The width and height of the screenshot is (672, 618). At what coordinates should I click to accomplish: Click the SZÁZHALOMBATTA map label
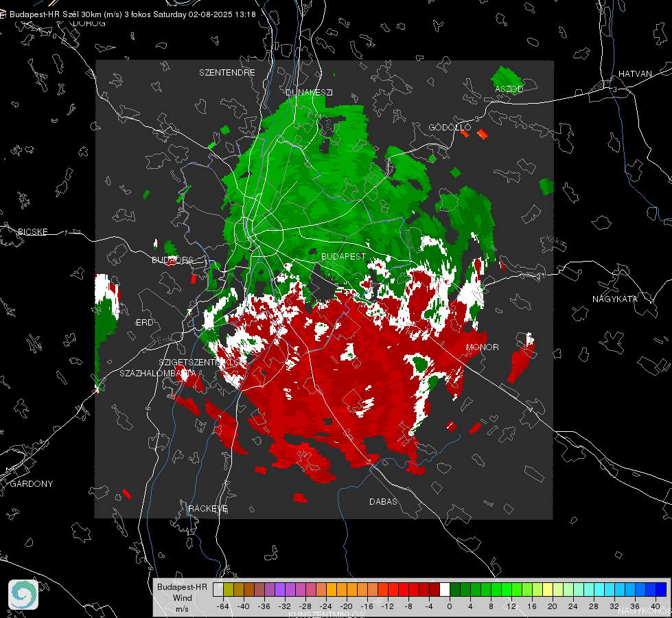point(158,374)
